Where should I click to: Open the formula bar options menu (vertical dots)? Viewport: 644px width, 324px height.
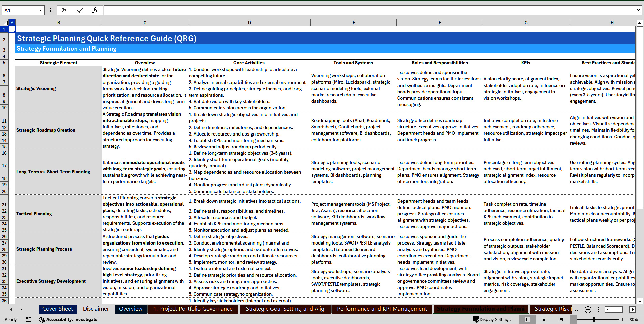tap(51, 10)
